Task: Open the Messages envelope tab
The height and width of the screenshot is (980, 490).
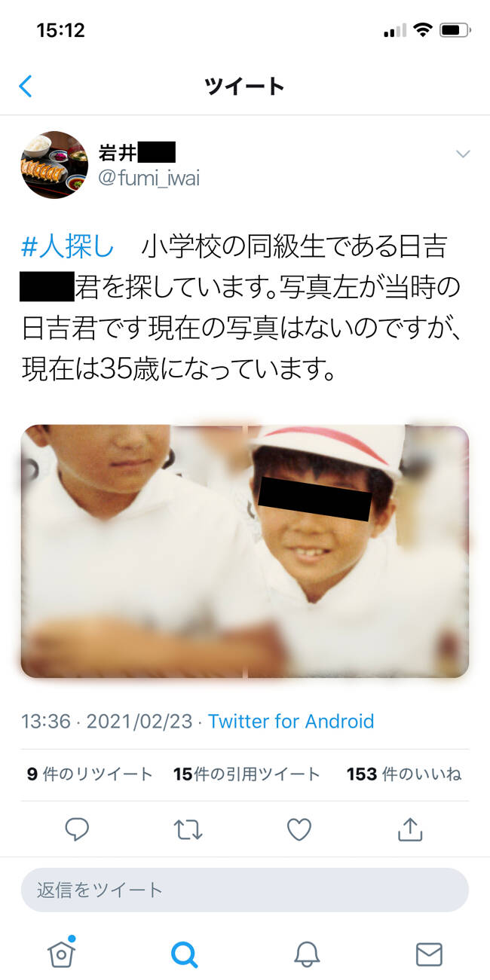Action: [429, 954]
